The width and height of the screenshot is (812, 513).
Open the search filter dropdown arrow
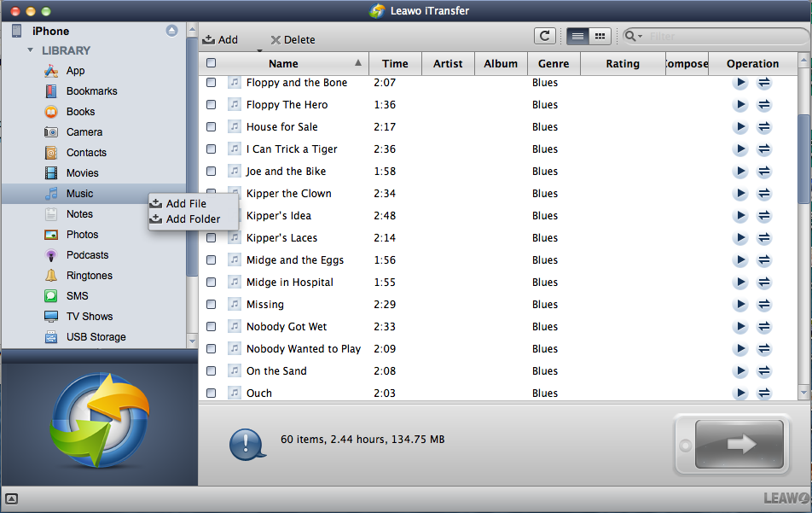pos(634,36)
